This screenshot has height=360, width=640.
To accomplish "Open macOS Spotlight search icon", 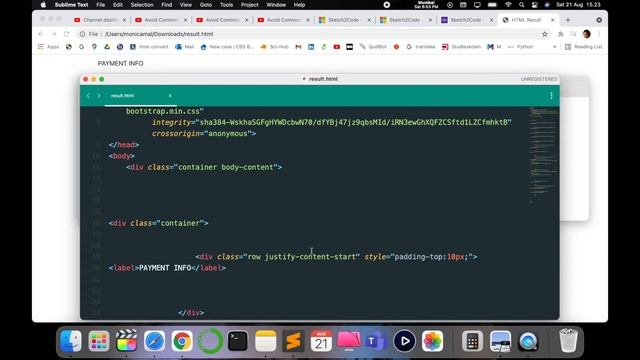I will point(521,5).
